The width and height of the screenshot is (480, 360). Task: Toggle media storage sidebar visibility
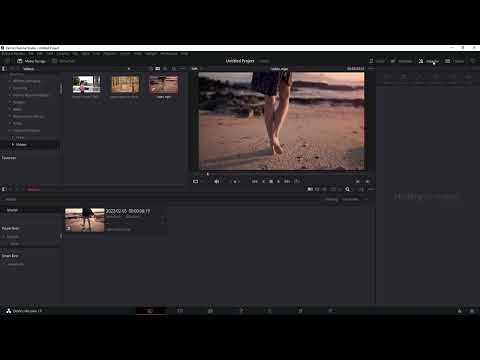click(4, 69)
